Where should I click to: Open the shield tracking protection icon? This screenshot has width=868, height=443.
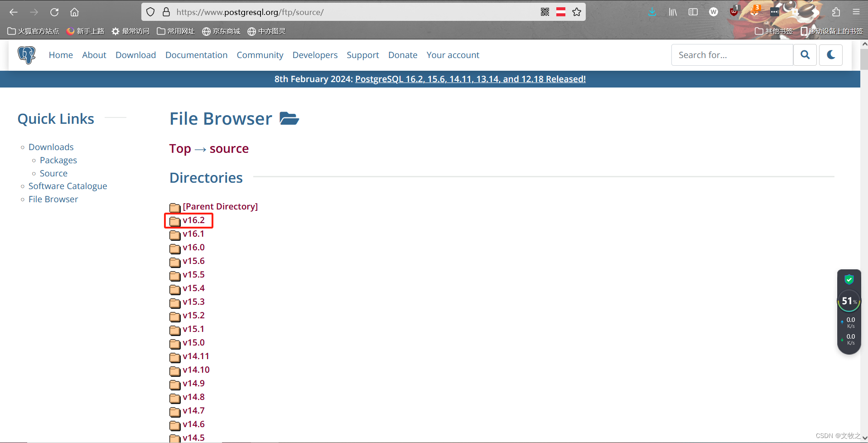(x=150, y=12)
